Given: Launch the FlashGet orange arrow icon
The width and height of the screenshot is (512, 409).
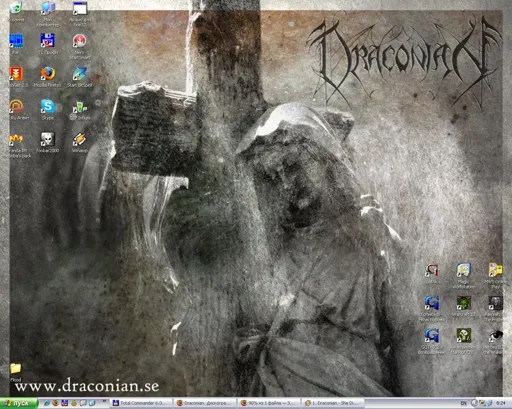Looking at the screenshot, I should [x=16, y=73].
